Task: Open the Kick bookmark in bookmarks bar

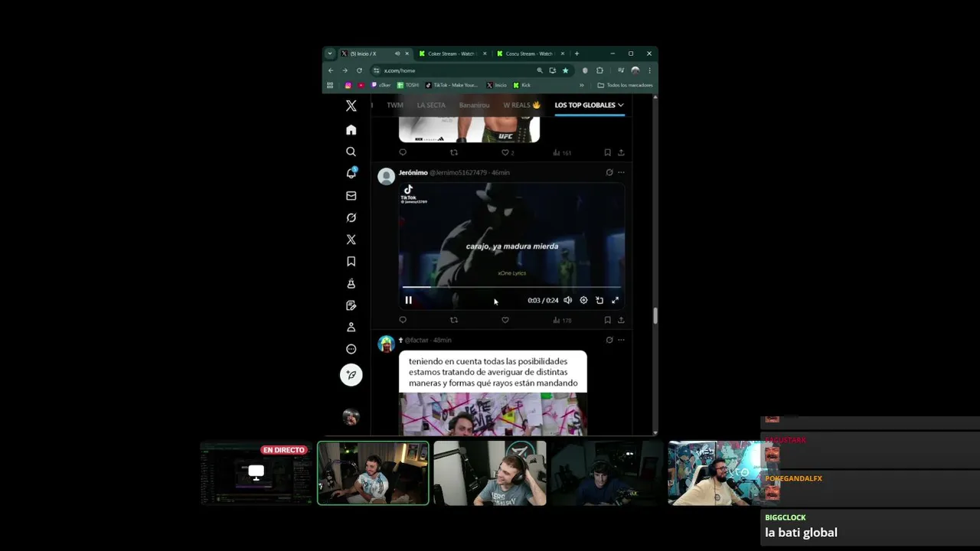Action: coord(522,85)
